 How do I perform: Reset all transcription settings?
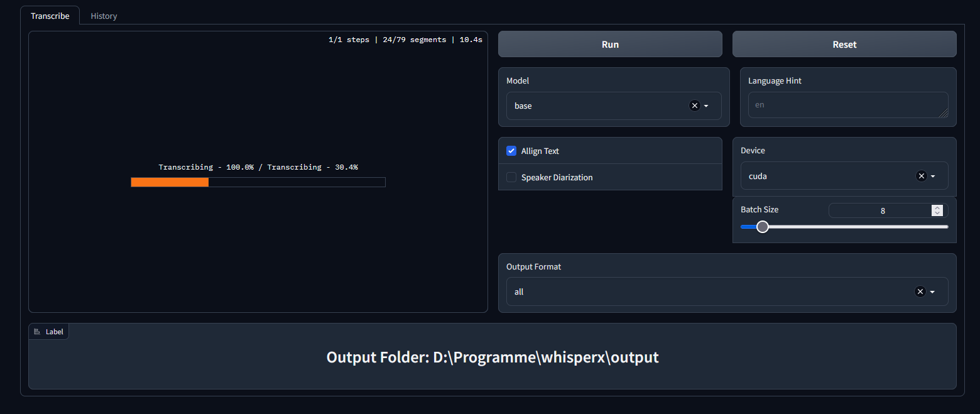(844, 44)
